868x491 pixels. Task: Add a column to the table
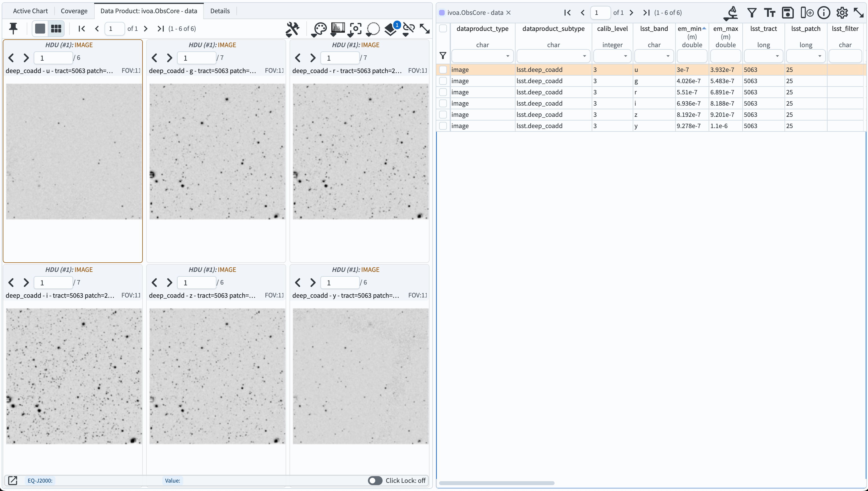pyautogui.click(x=807, y=13)
